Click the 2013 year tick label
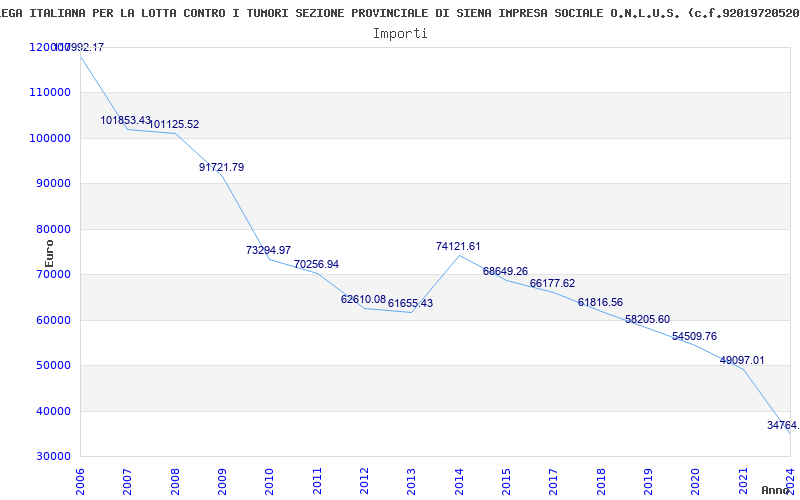800x500 pixels. 411,482
